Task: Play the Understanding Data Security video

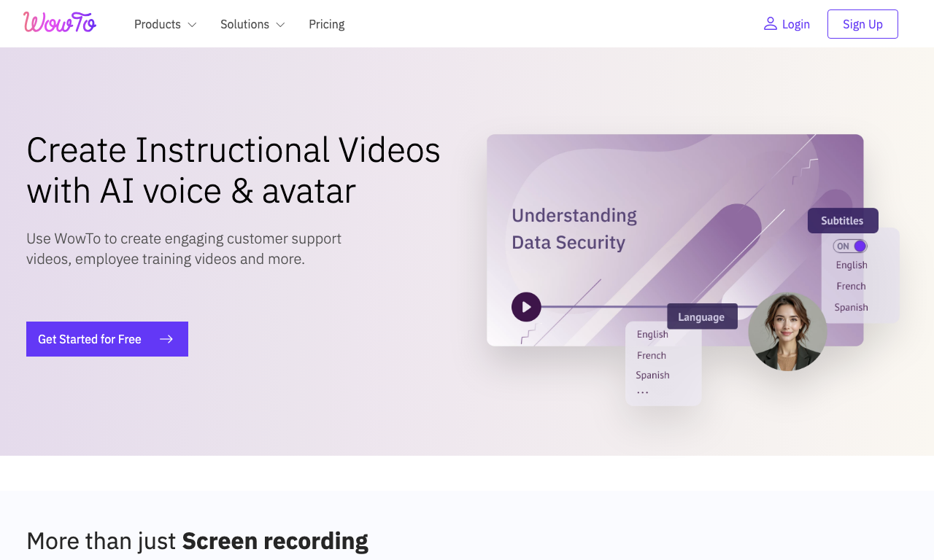Action: (x=526, y=307)
